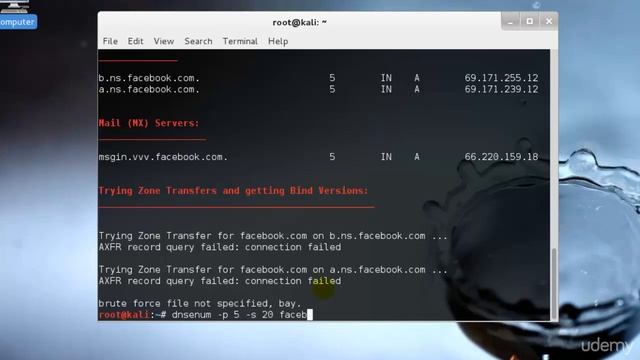Click the root@kali command prompt

(x=132, y=315)
